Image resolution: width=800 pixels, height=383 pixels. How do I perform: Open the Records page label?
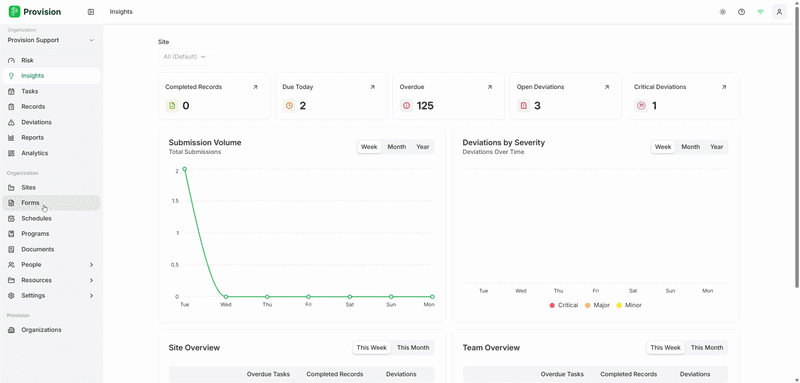click(x=33, y=107)
